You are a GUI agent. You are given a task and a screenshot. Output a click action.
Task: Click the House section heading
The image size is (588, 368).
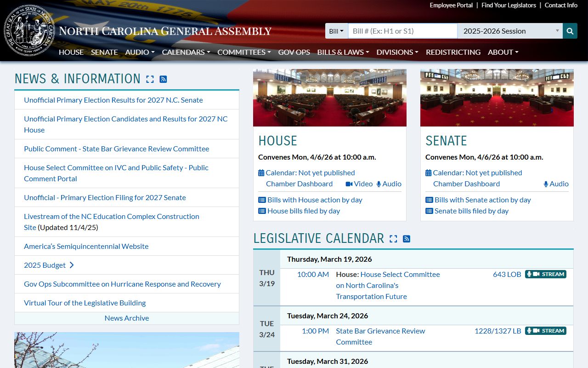[277, 141]
